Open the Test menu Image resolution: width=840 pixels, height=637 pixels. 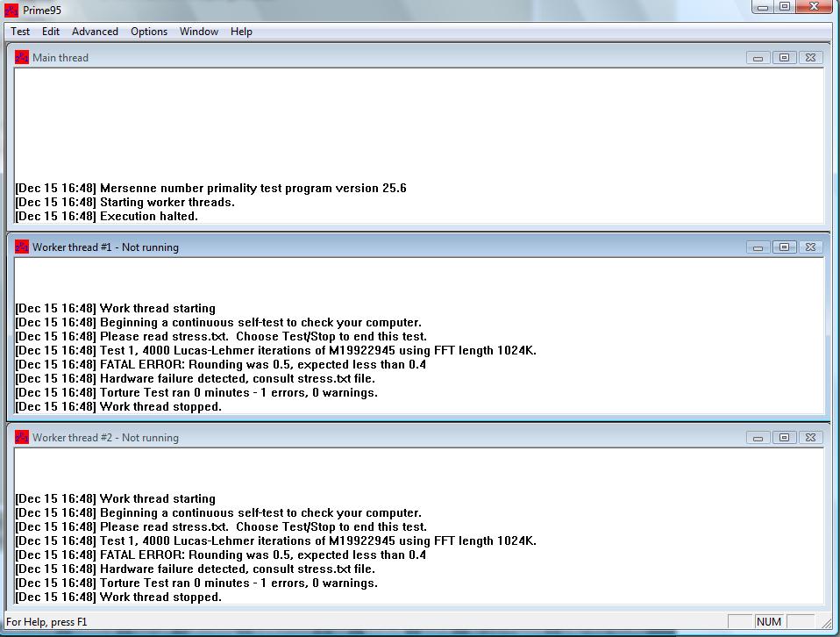(20, 32)
